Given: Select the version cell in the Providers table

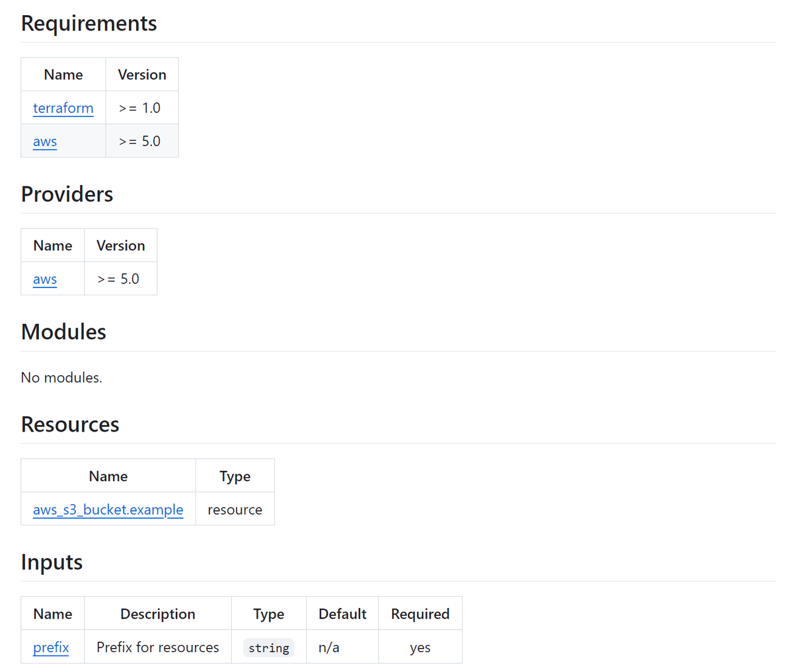Looking at the screenshot, I should click(x=119, y=279).
